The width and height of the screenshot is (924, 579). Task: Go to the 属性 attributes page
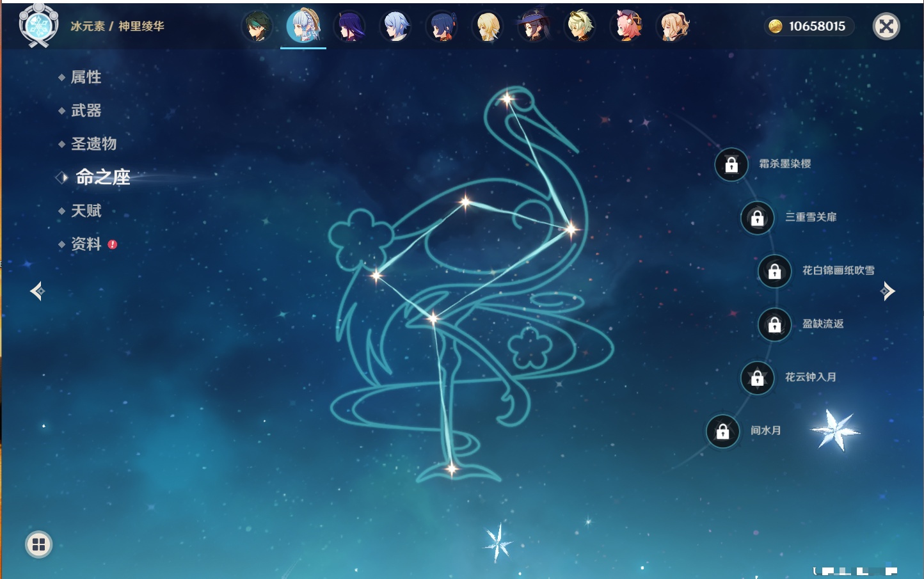[86, 77]
